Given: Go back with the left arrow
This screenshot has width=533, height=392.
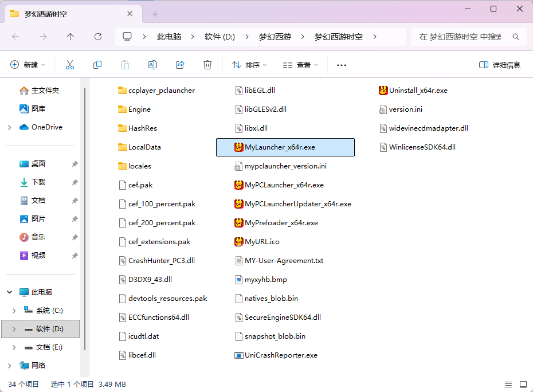Looking at the screenshot, I should coord(15,36).
